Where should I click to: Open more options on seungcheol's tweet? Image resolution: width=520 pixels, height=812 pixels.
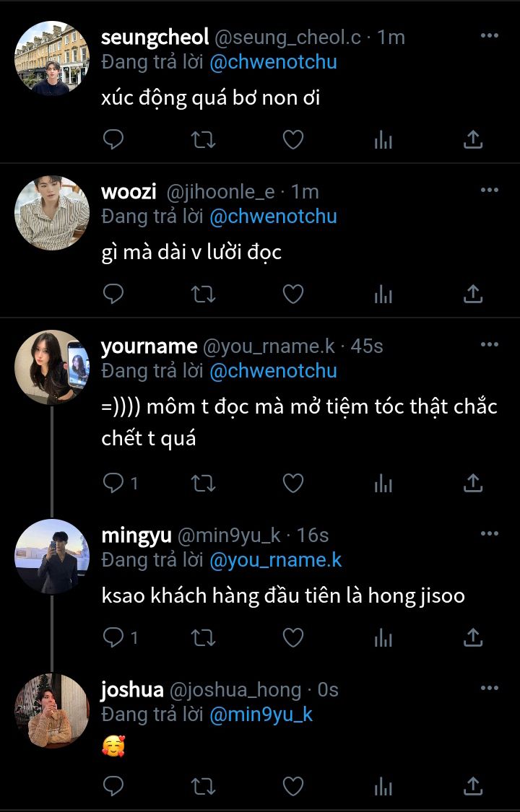click(x=490, y=35)
